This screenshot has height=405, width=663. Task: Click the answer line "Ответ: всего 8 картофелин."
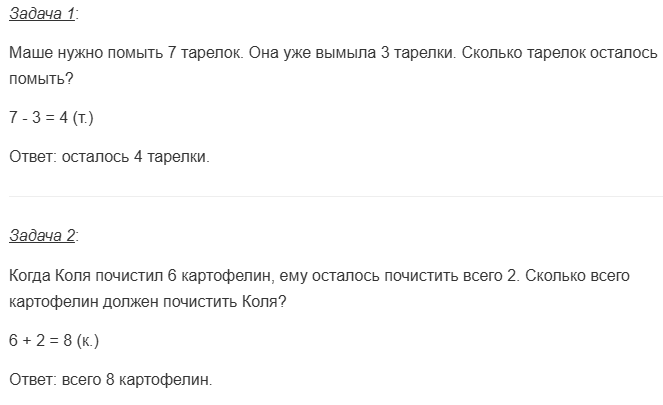pos(110,379)
